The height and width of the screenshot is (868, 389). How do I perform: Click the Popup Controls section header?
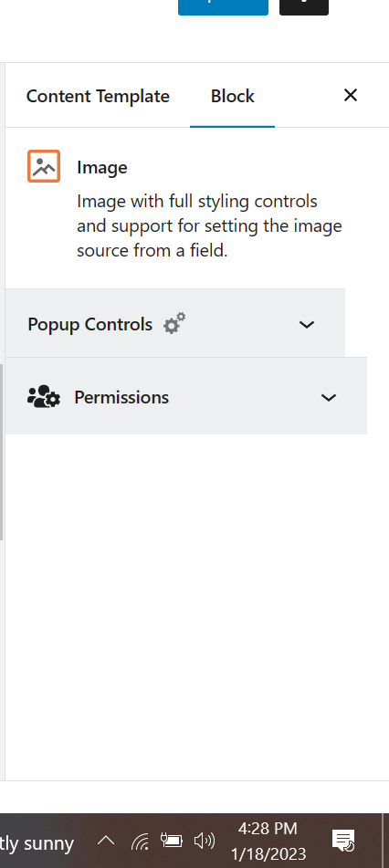(x=175, y=323)
